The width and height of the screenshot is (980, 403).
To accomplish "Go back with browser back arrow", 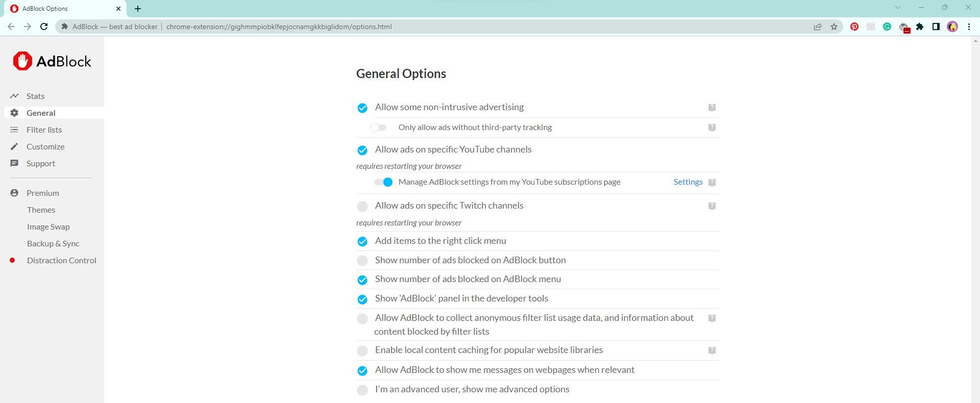I will click(x=11, y=27).
